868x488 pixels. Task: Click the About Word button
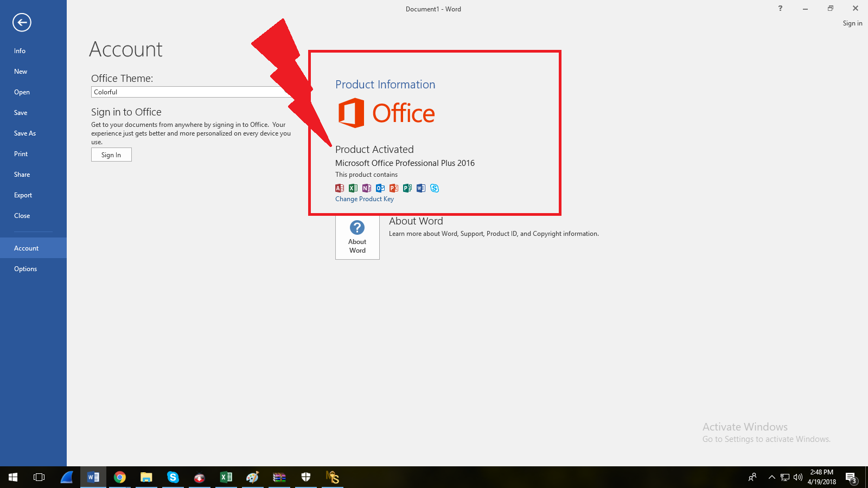coord(357,237)
